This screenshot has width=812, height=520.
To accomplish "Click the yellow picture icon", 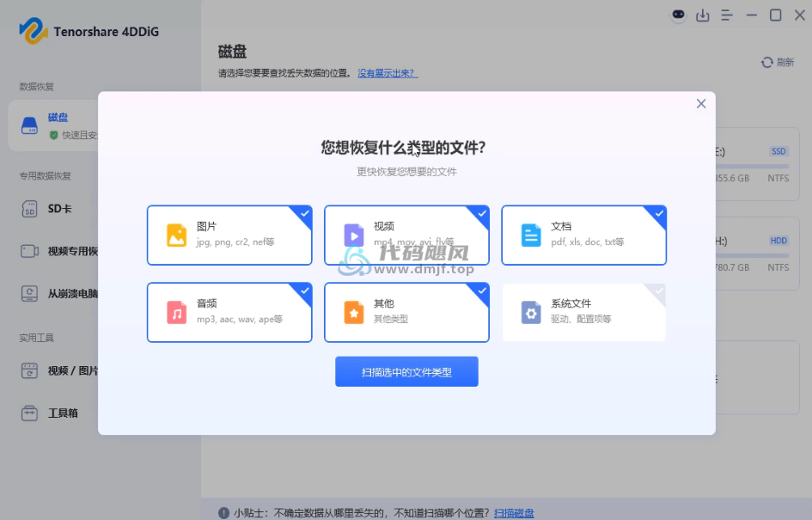I will (x=177, y=236).
